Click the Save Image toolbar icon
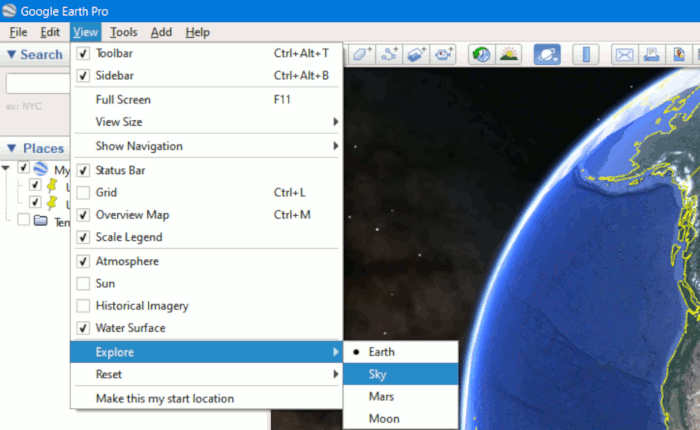700x430 pixels. pos(679,54)
